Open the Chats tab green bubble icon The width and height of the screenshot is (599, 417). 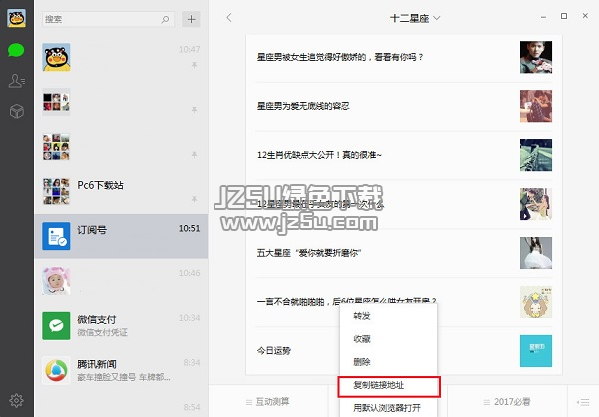point(16,50)
